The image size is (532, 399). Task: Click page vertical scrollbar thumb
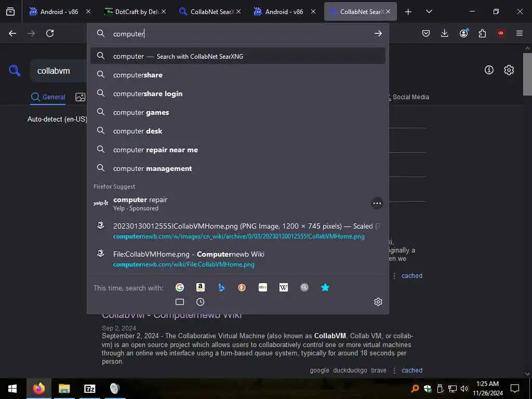527,74
